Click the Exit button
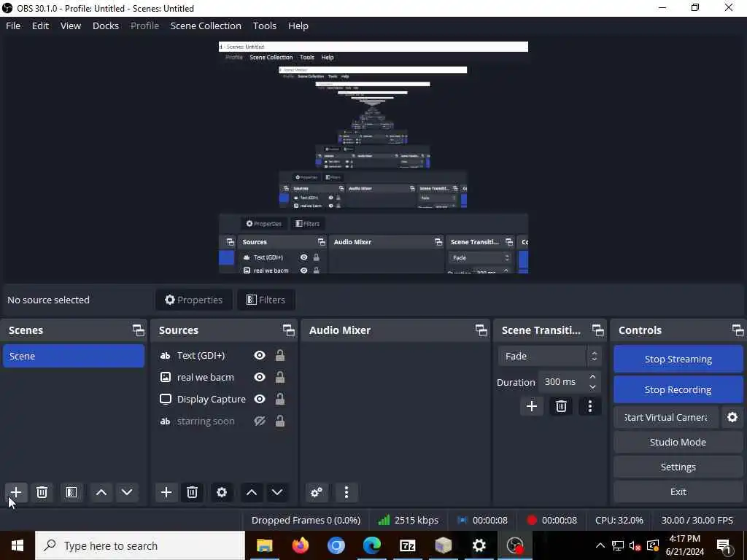Viewport: 747px width, 560px height. pos(678,491)
